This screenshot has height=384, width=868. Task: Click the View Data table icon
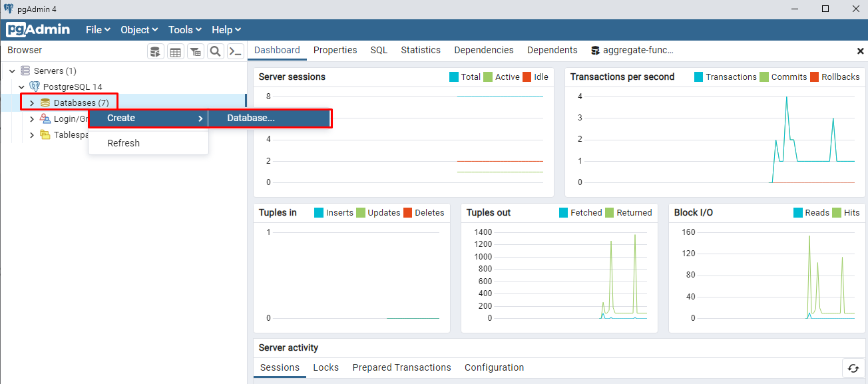tap(175, 51)
